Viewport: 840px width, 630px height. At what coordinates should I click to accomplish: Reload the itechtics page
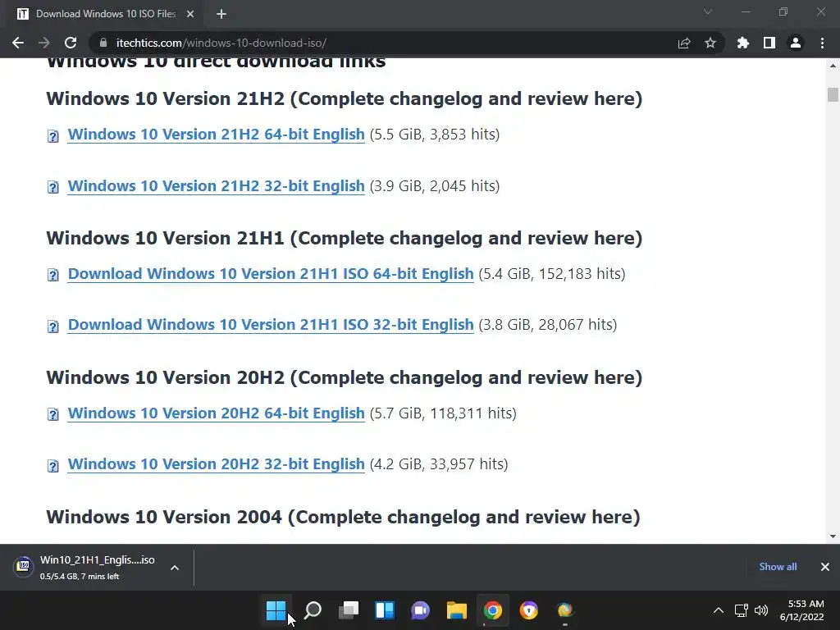[x=71, y=43]
